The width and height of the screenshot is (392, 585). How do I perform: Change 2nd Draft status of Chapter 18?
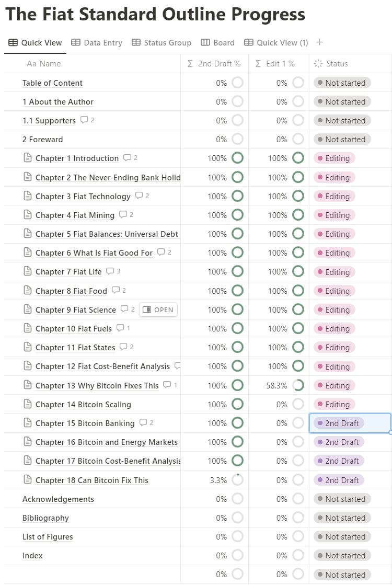tap(339, 480)
